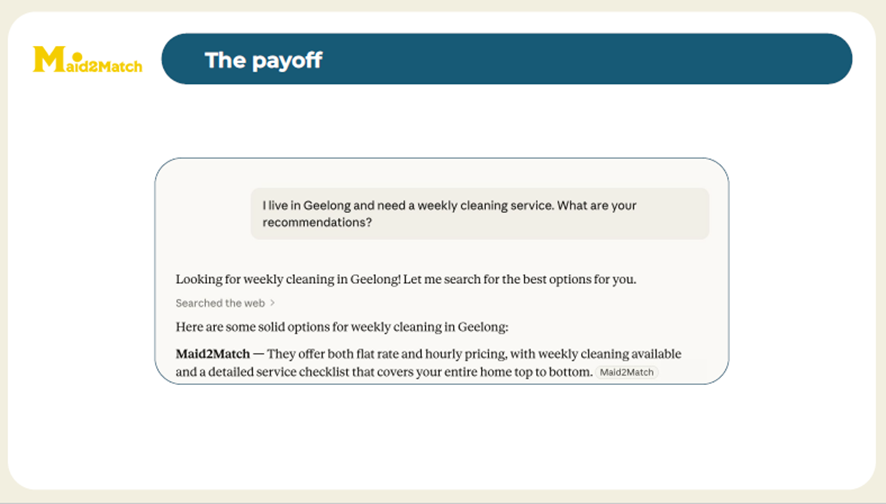Image resolution: width=886 pixels, height=504 pixels.
Task: Select the bold Maid2Match name in the response
Action: point(212,354)
